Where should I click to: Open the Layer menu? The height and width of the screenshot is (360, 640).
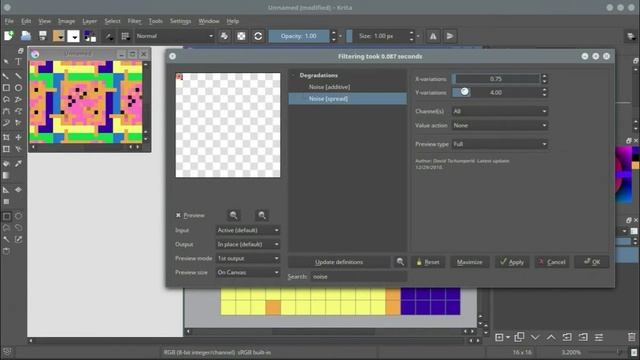pyautogui.click(x=89, y=21)
